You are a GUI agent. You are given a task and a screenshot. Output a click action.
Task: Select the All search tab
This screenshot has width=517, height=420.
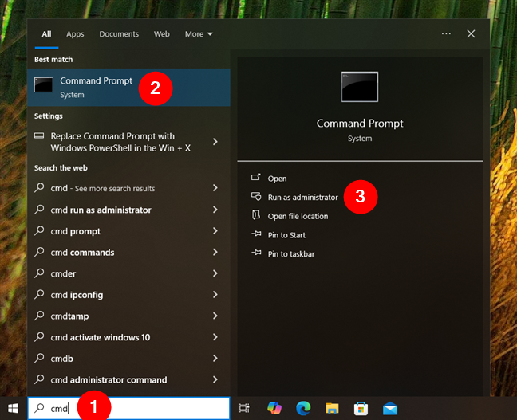tap(46, 34)
